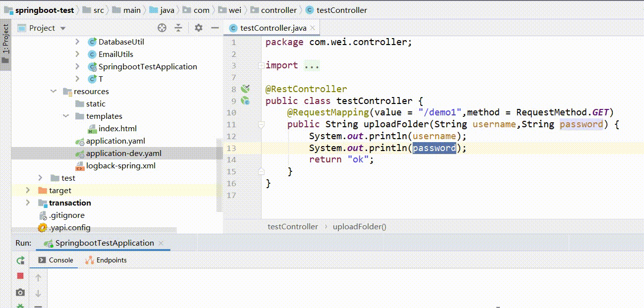Screen dimensions: 644x308
Task: Expand the folded imports on line 3
Action: 261,65
